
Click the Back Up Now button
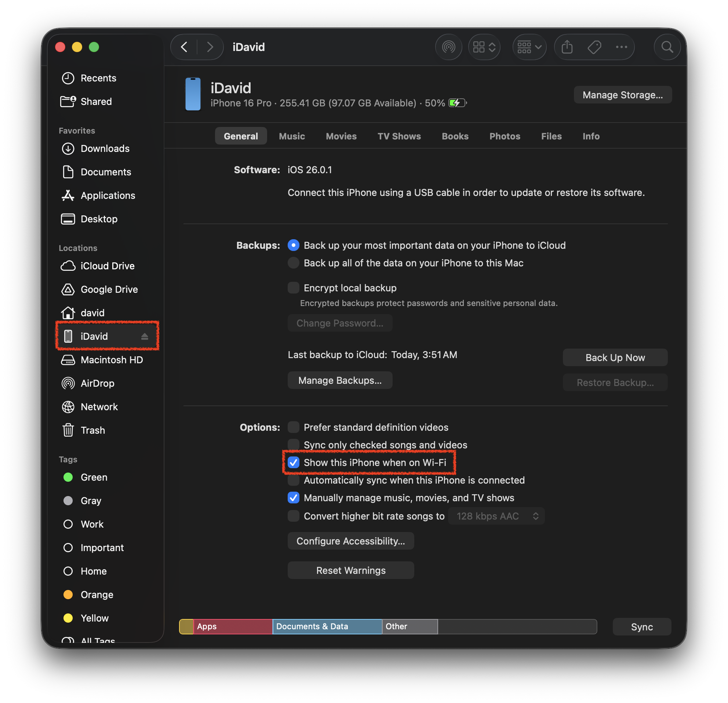(x=615, y=357)
